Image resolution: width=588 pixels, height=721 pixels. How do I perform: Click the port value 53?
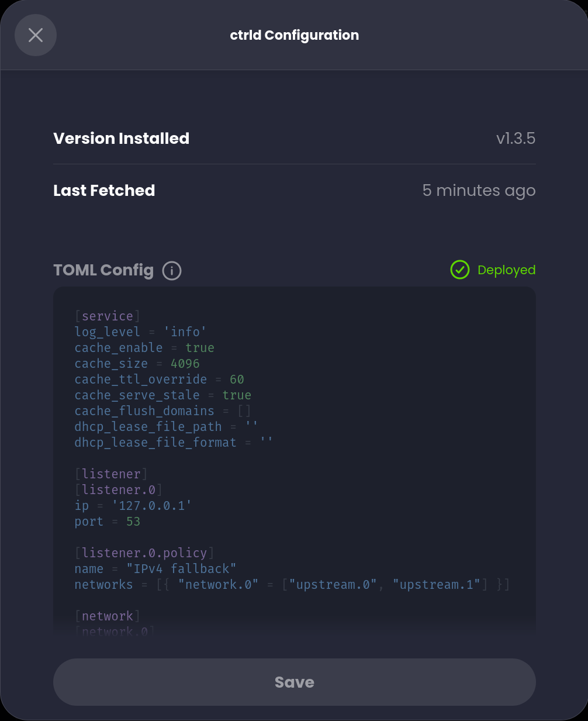133,522
